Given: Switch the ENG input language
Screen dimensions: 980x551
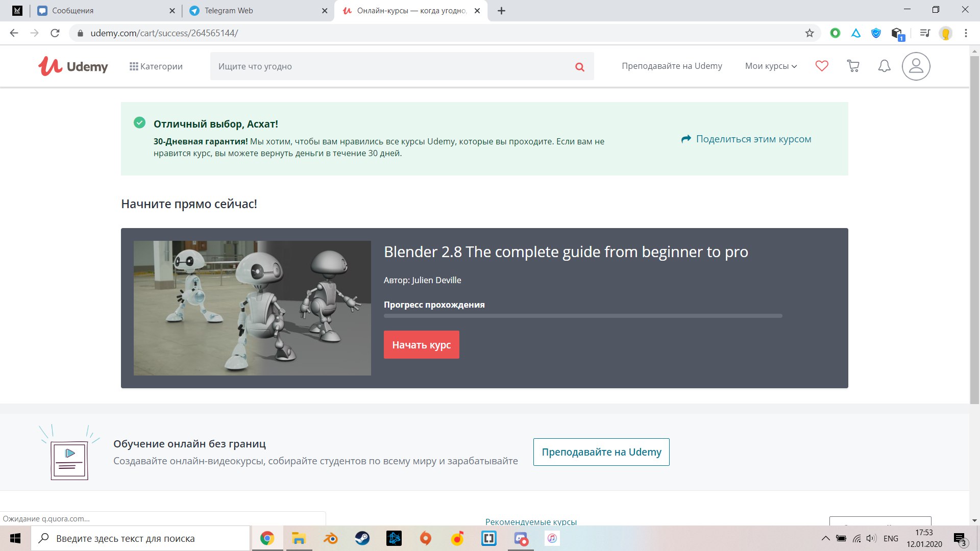Looking at the screenshot, I should pyautogui.click(x=891, y=538).
